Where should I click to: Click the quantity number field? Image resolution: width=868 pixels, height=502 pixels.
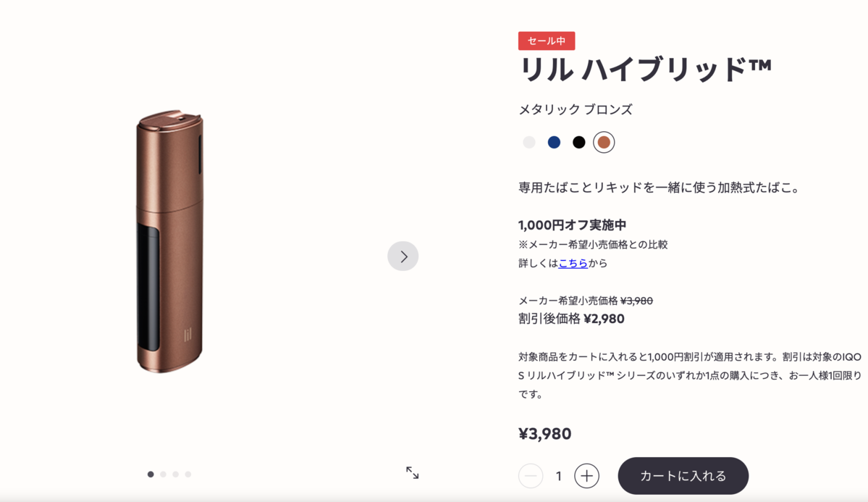(x=559, y=476)
